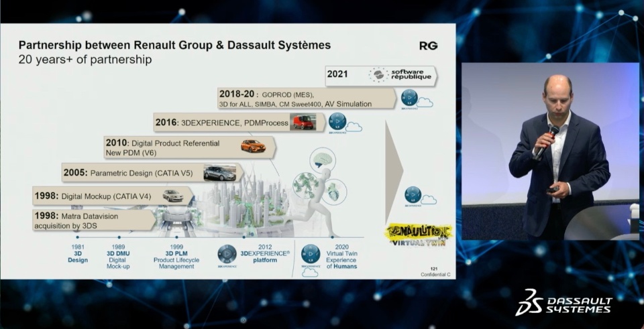Click '2005: Parametric Design (CATIA V5)' text
This screenshot has width=644, height=329.
coord(127,173)
